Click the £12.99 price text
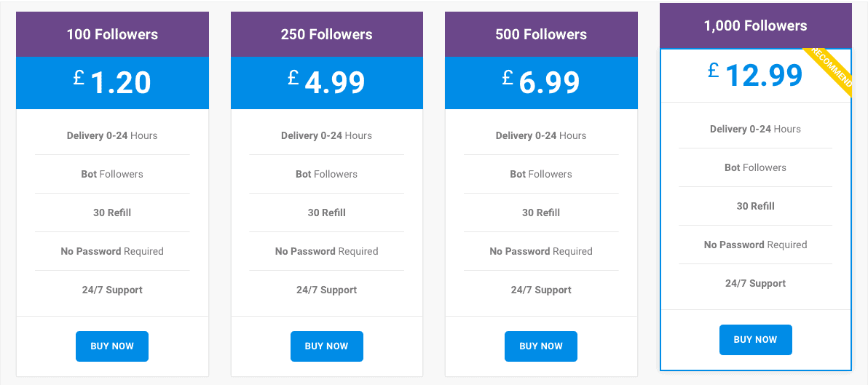 click(x=755, y=75)
